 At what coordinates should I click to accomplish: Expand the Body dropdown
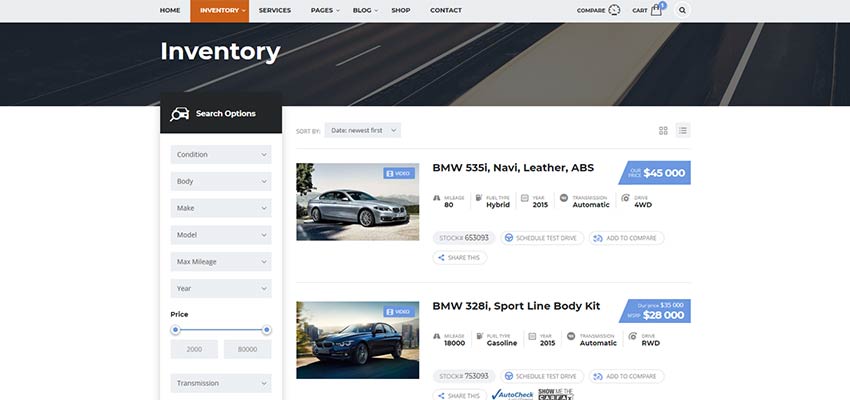tap(221, 181)
